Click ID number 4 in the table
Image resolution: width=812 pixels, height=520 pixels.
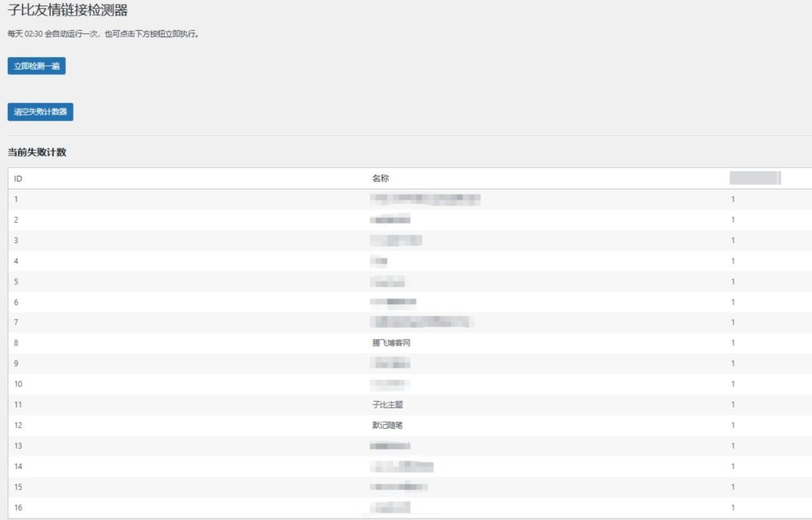click(x=16, y=261)
